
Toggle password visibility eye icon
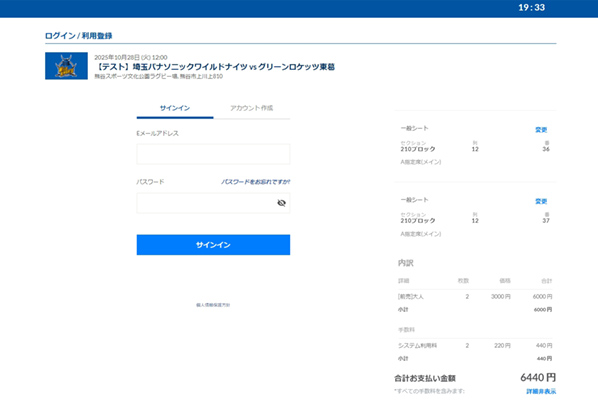[281, 203]
